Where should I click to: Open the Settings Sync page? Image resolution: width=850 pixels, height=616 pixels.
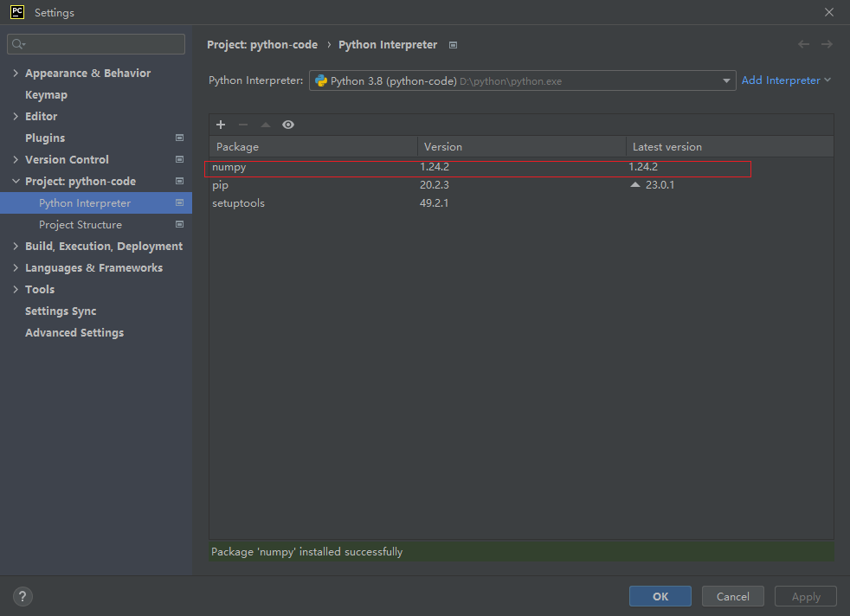61,311
